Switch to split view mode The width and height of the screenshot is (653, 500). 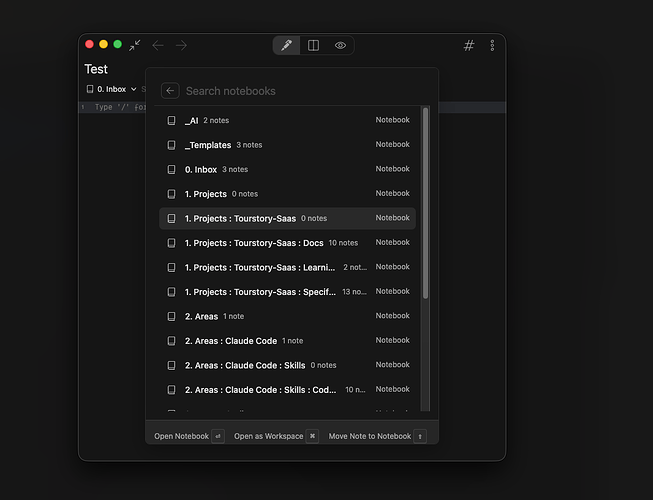pos(313,45)
